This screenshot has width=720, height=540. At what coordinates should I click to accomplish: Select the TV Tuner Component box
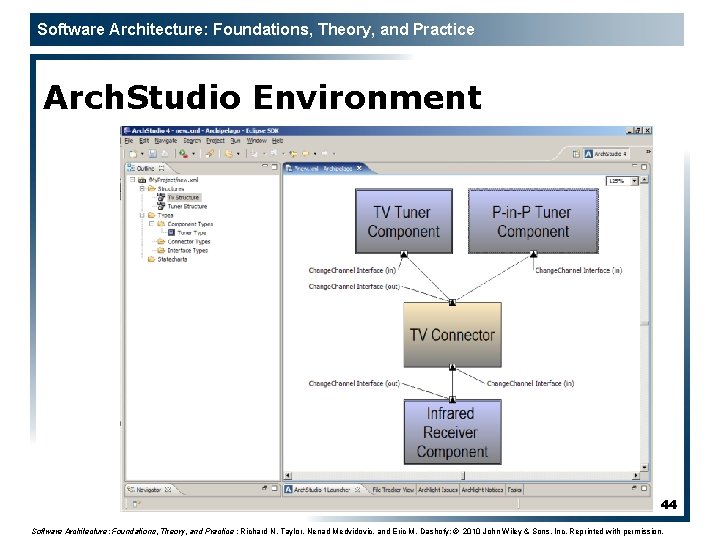click(x=404, y=221)
